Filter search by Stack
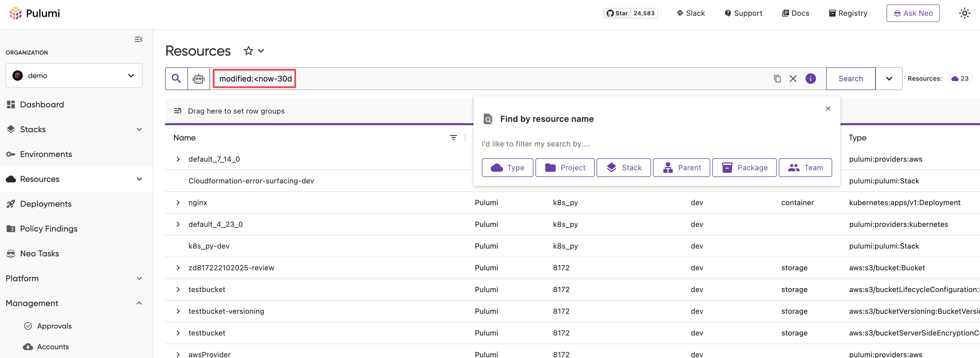Viewport: 980px width, 358px height. [623, 168]
